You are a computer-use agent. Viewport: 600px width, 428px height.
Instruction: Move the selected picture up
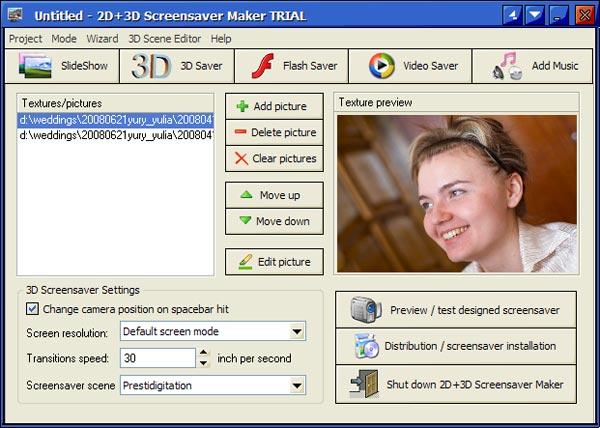[274, 195]
